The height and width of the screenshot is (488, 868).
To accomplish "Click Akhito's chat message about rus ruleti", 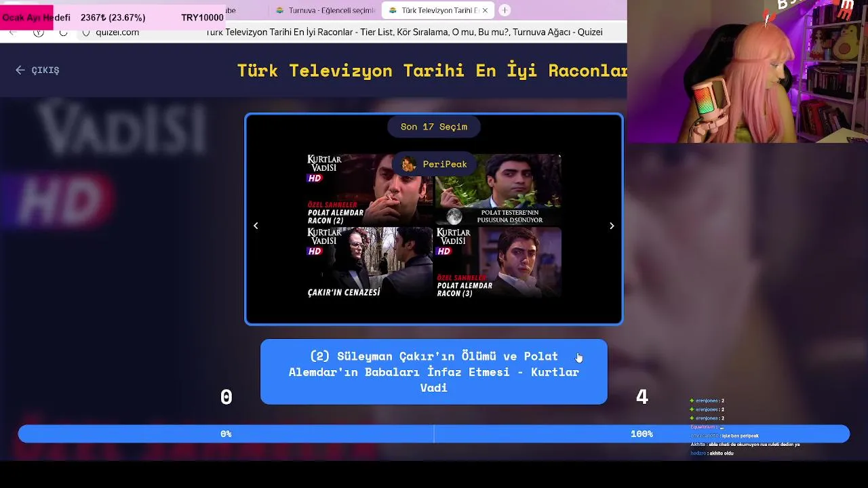I will point(745,444).
